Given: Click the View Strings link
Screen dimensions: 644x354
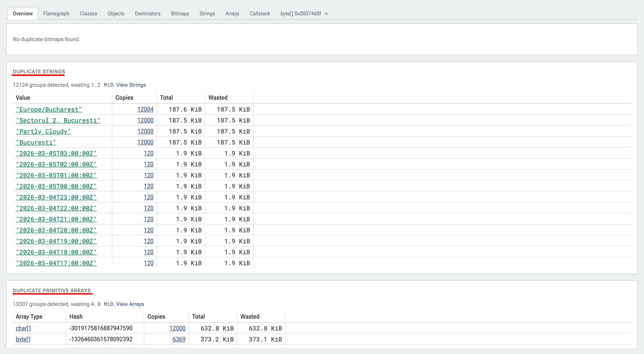Looking at the screenshot, I should pos(131,85).
